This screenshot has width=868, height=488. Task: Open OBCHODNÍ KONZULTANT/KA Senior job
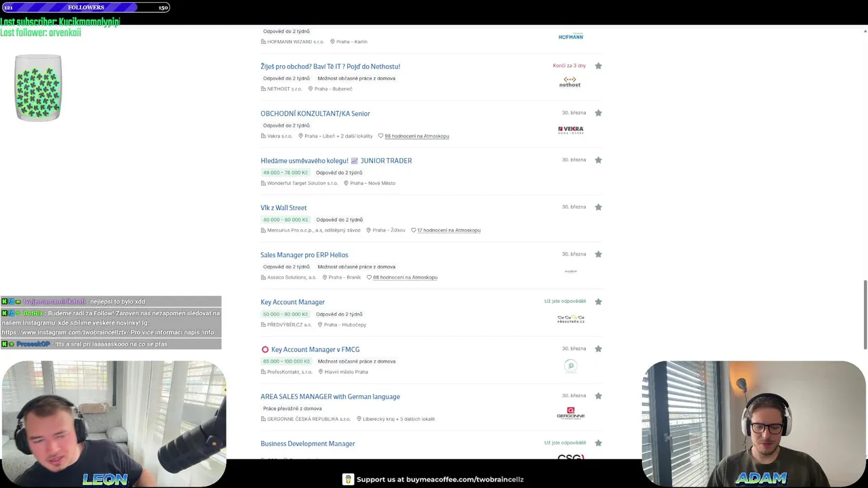point(315,114)
